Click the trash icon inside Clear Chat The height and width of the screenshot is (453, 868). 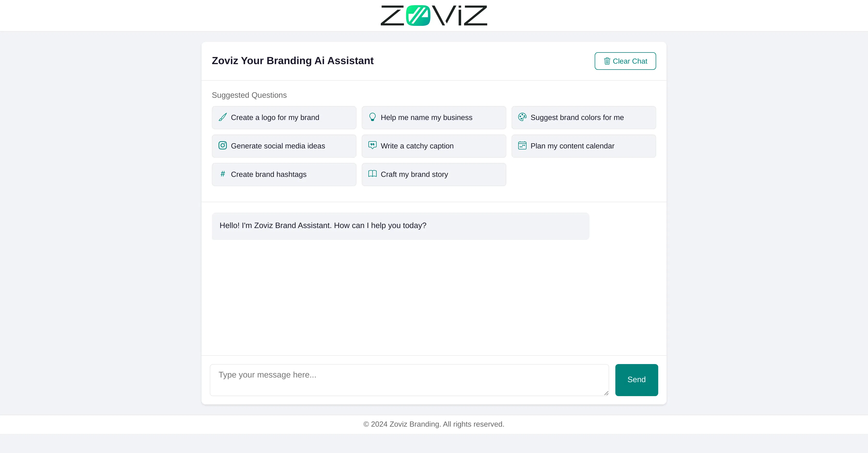pos(607,61)
